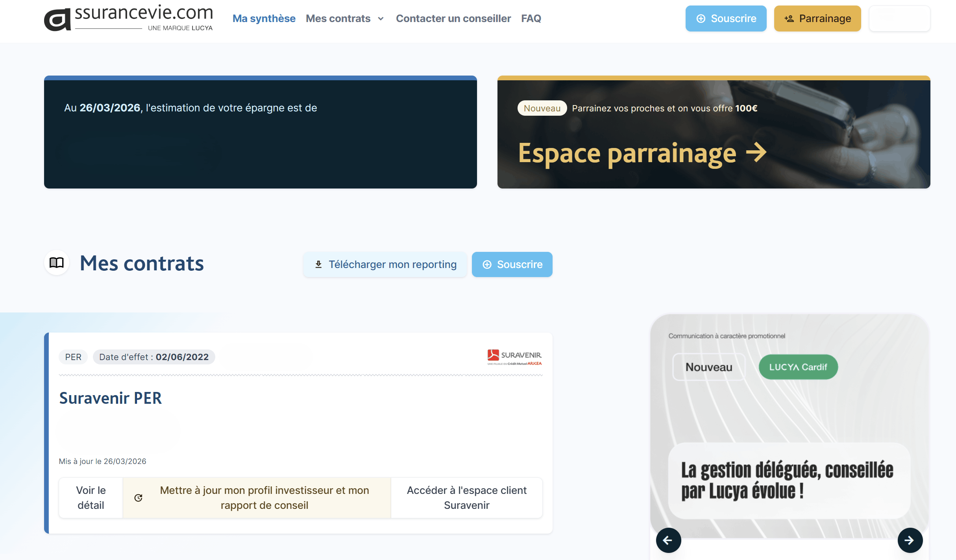The height and width of the screenshot is (560, 956).
Task: Click the arrow icon in the Espace parrainage banner
Action: (757, 153)
